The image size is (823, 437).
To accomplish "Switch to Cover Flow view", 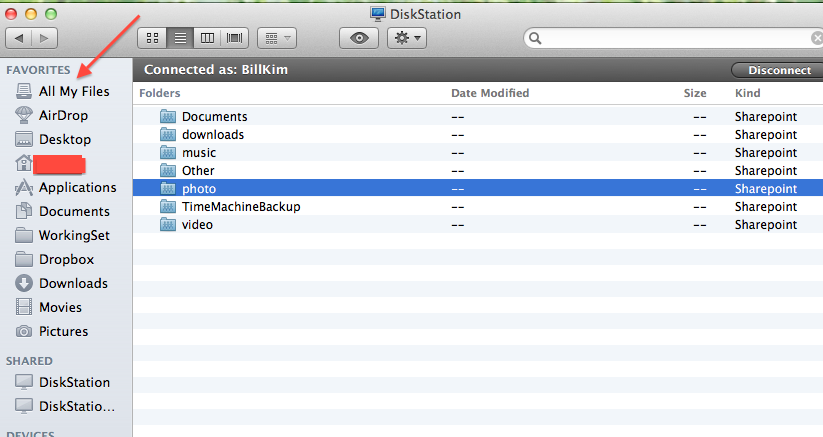I will click(x=235, y=38).
